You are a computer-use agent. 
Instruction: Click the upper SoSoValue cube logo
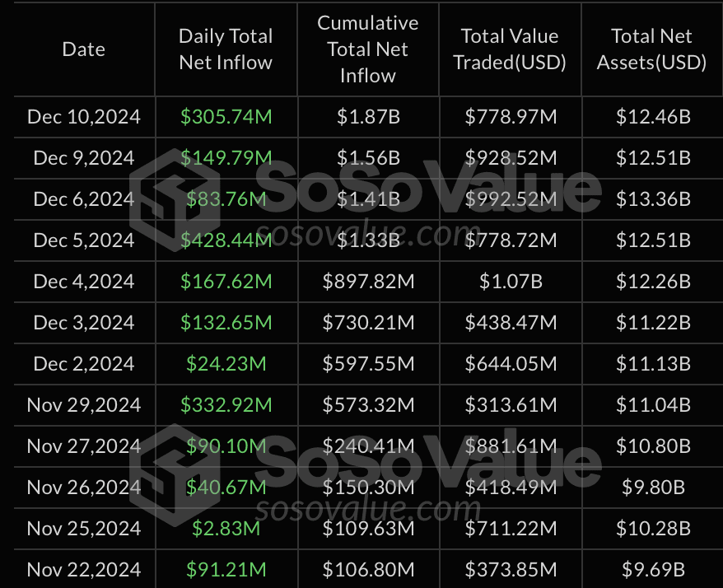point(175,199)
